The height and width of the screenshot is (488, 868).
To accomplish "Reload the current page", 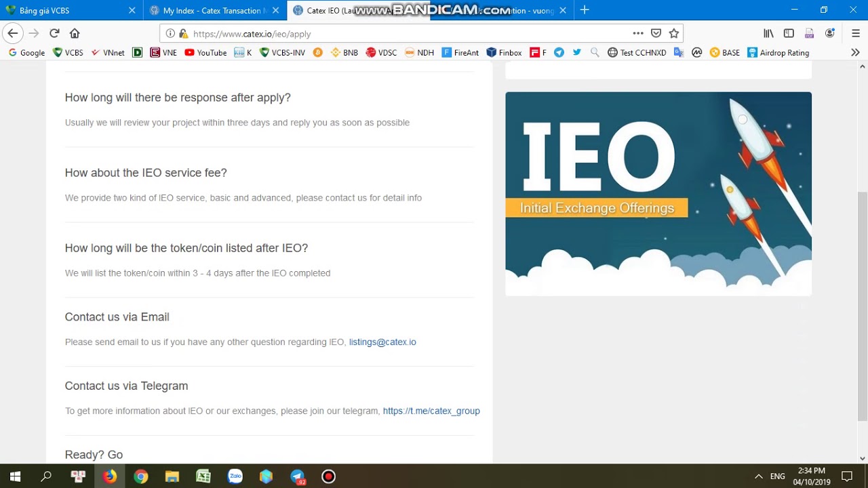I will coord(54,33).
